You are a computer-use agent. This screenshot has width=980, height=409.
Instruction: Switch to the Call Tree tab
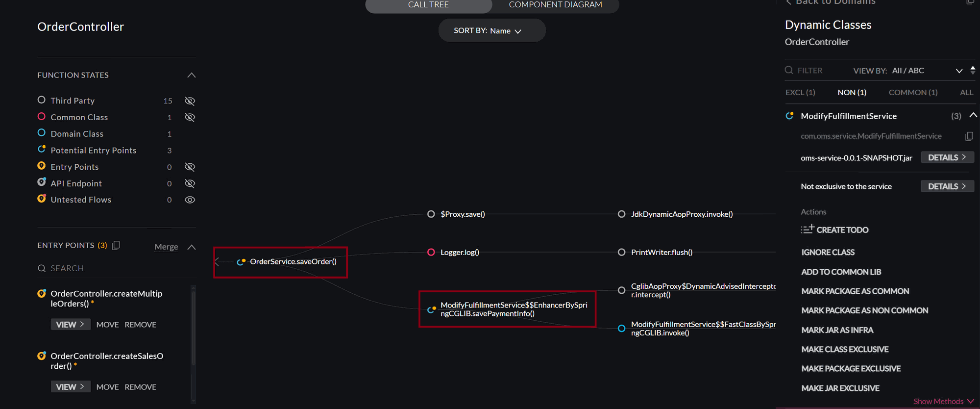click(428, 5)
